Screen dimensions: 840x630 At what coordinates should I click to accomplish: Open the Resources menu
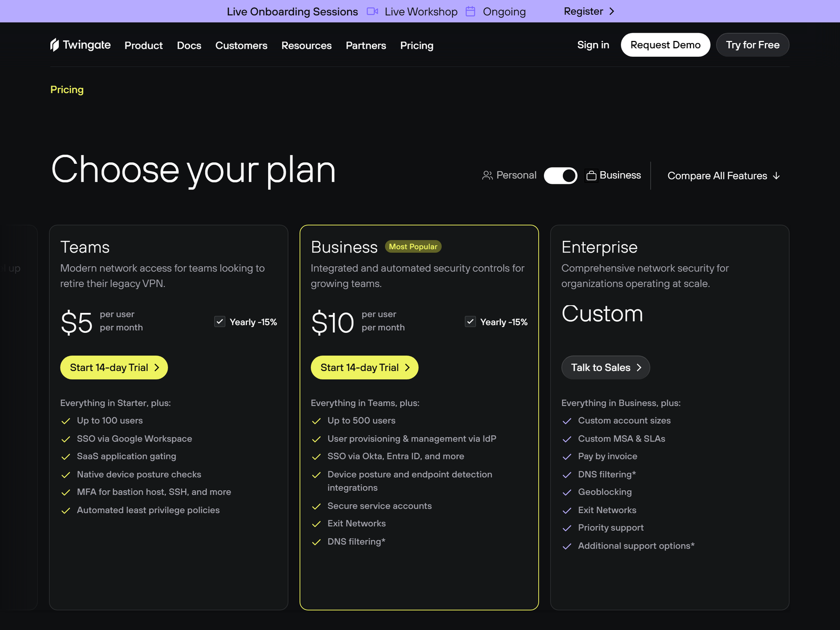[307, 46]
